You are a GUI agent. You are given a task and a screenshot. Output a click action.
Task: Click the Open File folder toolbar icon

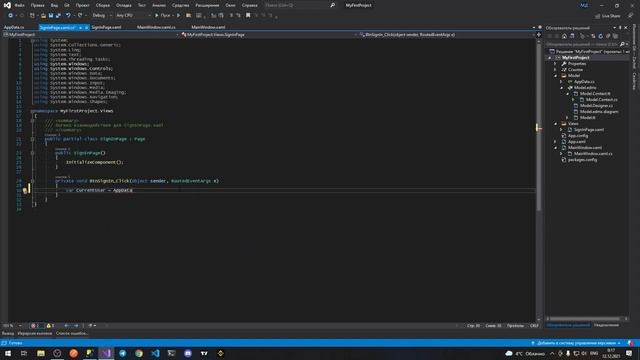43,16
